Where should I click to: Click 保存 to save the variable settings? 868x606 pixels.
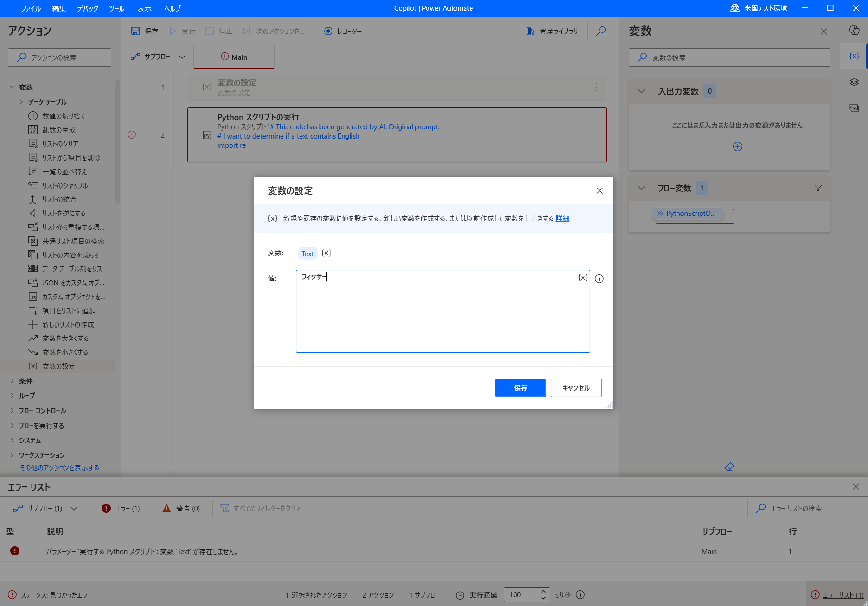pos(520,388)
